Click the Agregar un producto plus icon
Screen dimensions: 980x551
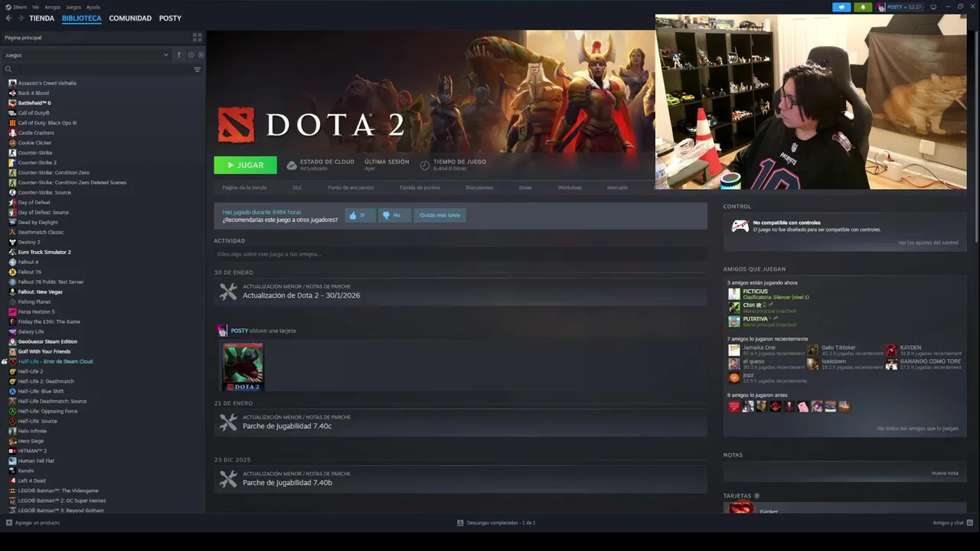point(9,523)
